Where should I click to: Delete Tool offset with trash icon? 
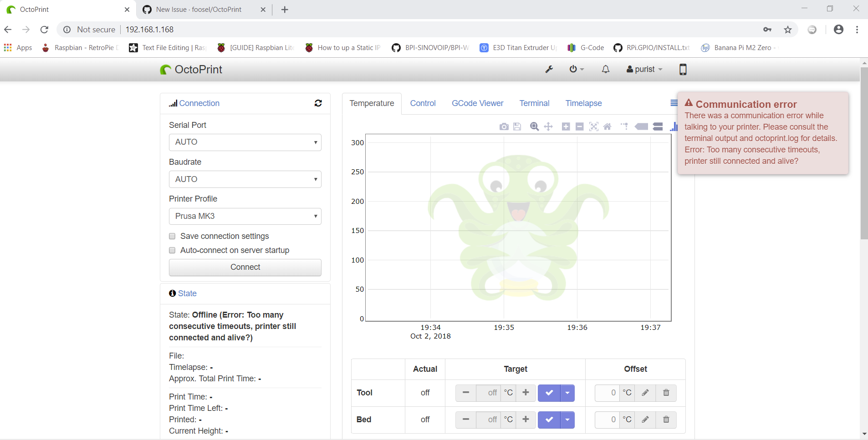click(x=666, y=393)
